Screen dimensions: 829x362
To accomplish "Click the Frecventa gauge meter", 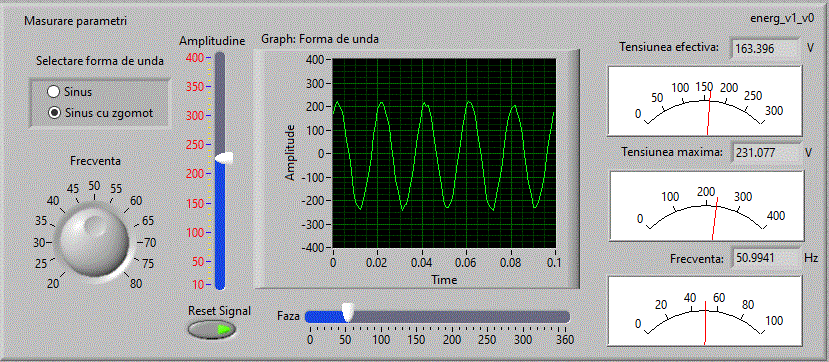I will pos(705,310).
